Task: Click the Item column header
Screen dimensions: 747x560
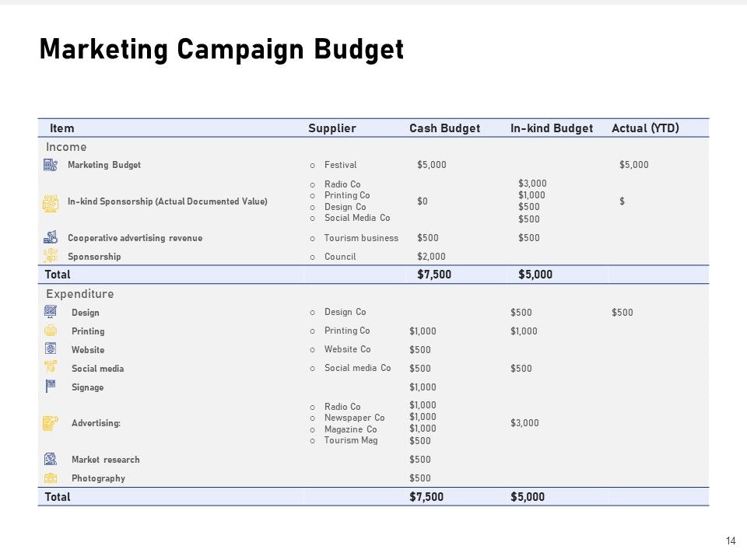Action: click(62, 128)
